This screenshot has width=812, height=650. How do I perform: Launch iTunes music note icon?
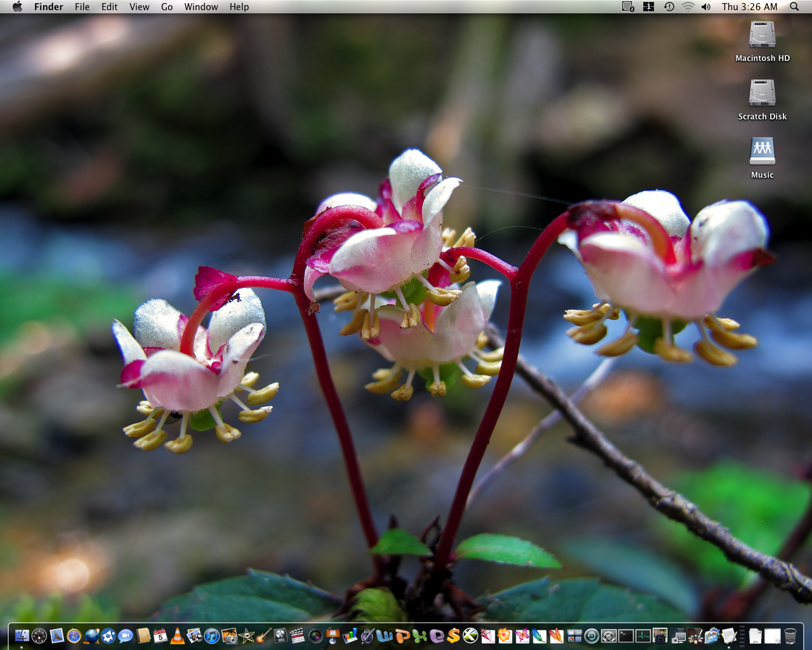[x=212, y=635]
